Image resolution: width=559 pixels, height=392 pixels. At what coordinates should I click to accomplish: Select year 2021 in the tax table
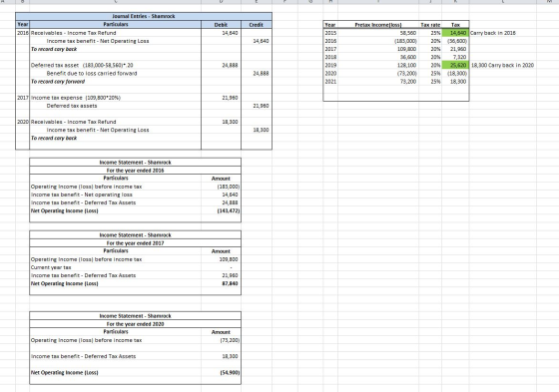330,82
